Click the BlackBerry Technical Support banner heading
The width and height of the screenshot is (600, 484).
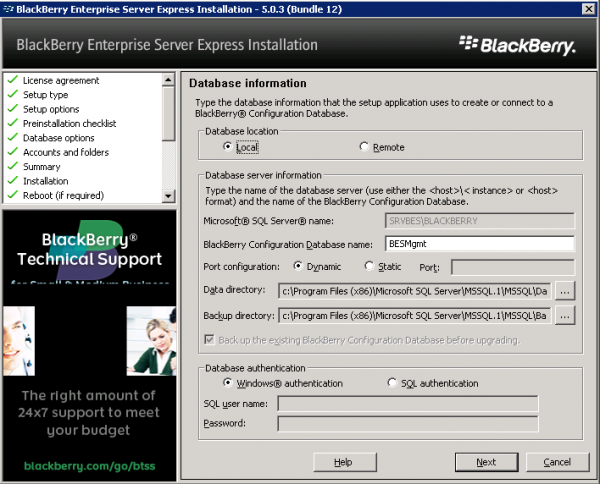(90, 249)
